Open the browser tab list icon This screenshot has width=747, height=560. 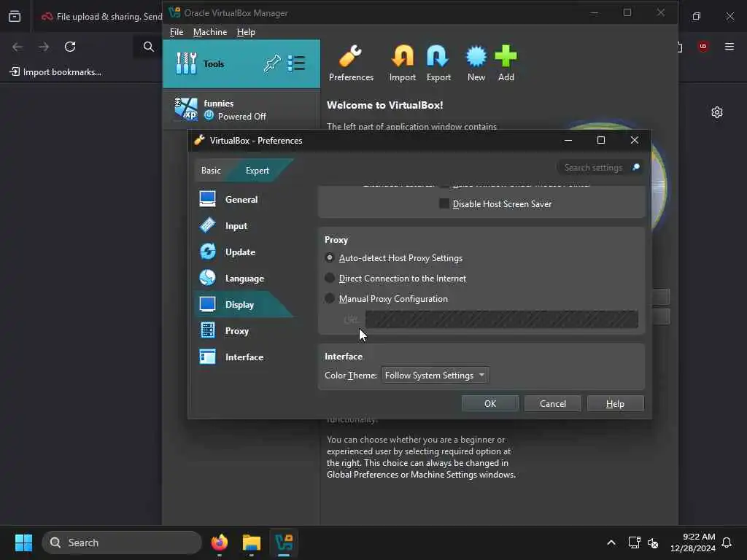click(x=15, y=16)
